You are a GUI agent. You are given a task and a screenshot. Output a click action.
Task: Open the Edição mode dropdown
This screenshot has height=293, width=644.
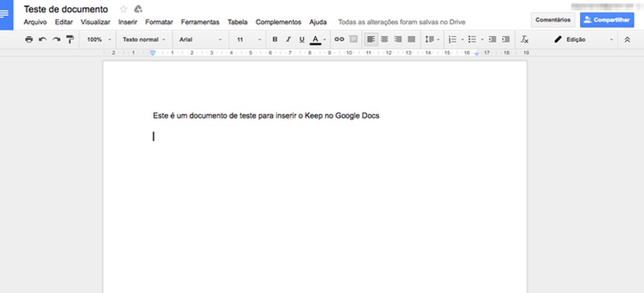(x=583, y=39)
